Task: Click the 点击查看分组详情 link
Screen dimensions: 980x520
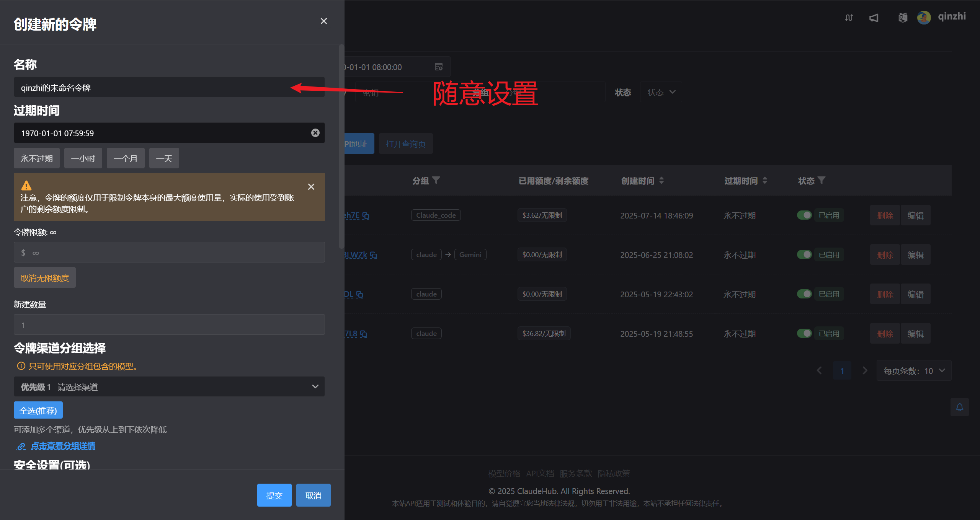Action: click(x=63, y=446)
